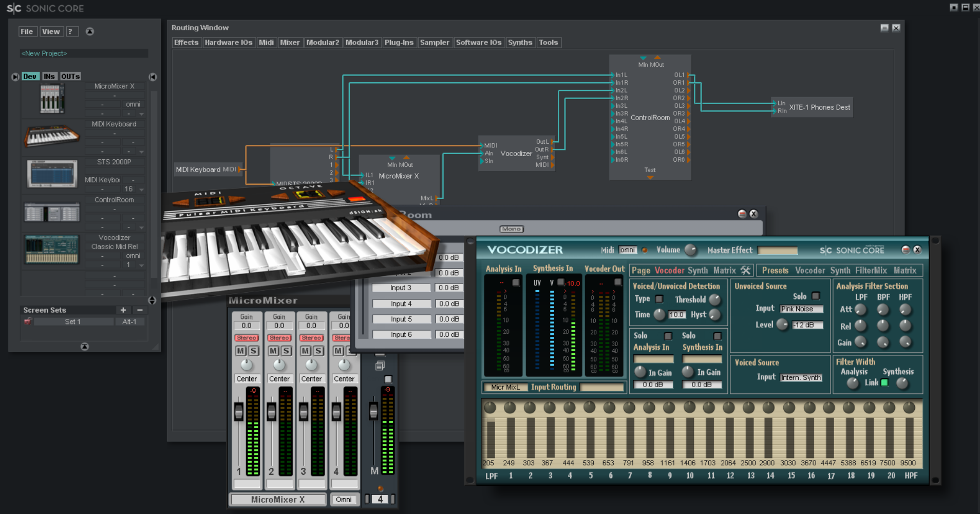Open the Unvoiced Source Pink Noise input dropdown
Viewport: 980px width, 514px height.
tap(801, 309)
